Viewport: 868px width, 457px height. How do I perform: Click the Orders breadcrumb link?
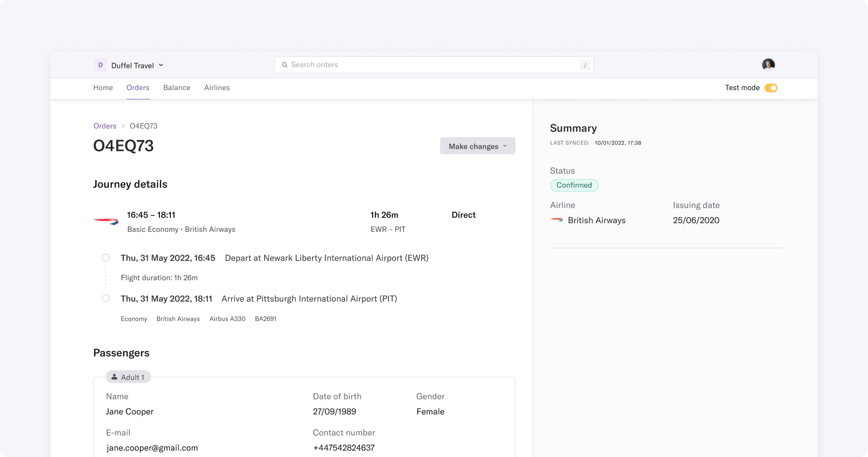(x=105, y=126)
